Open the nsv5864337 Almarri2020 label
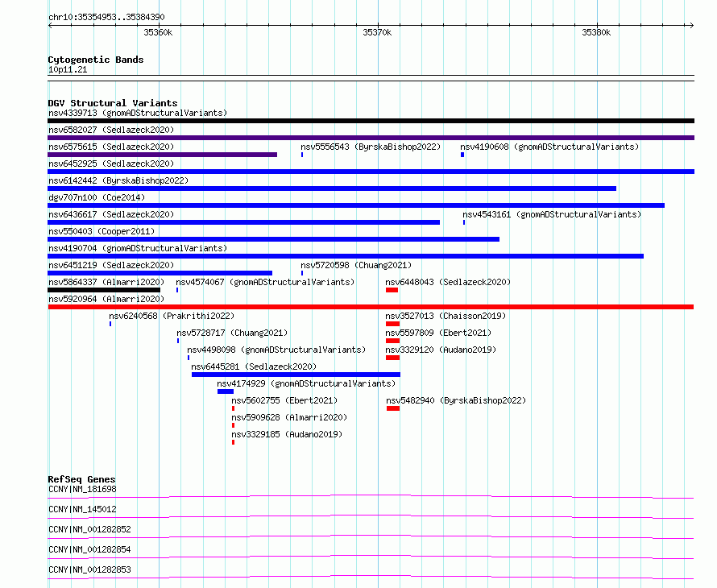Screen dimensions: 717x588 (x=106, y=282)
